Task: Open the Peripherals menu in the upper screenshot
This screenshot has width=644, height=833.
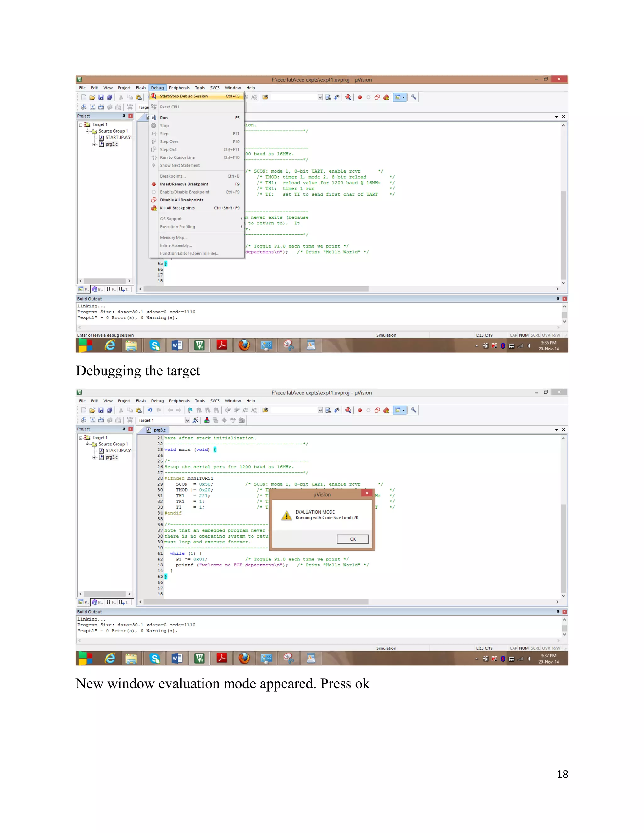Action: click(179, 88)
